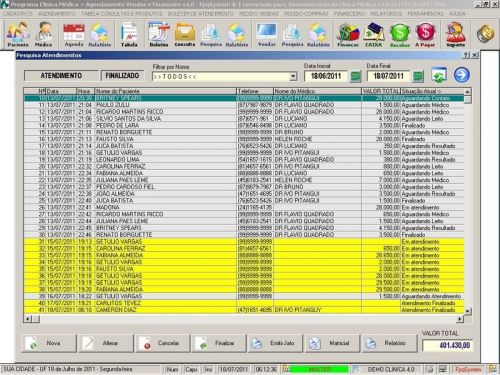Toggle the FINALIZADO filter button
500x375 pixels.
pos(122,76)
